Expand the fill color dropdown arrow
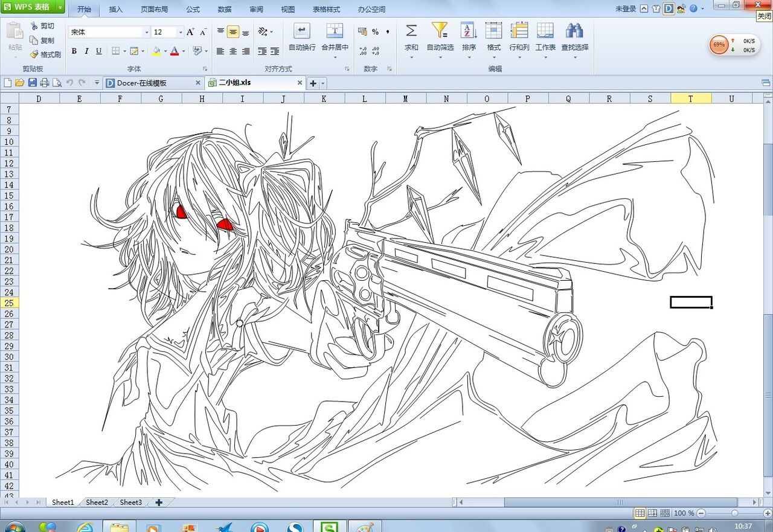 tap(165, 51)
